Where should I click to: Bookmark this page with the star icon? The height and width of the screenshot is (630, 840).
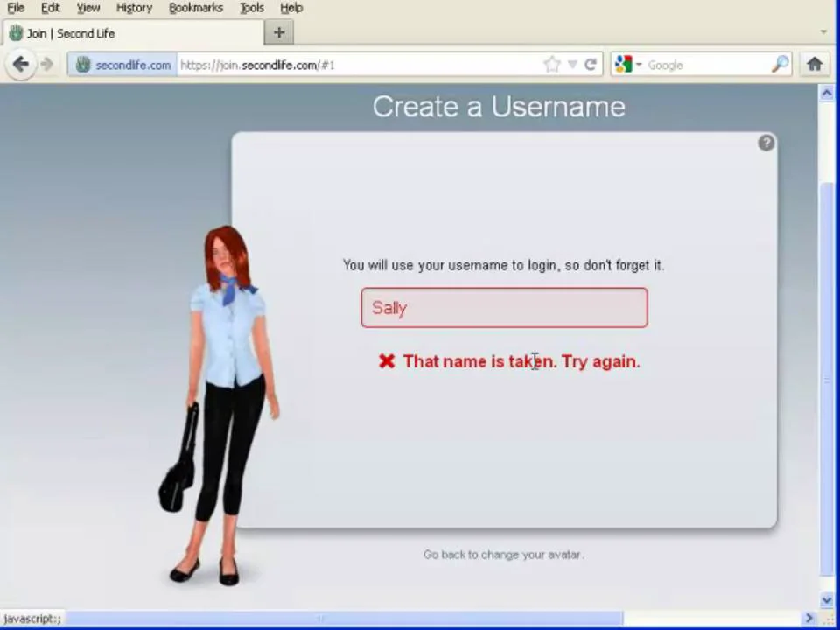[x=552, y=65]
